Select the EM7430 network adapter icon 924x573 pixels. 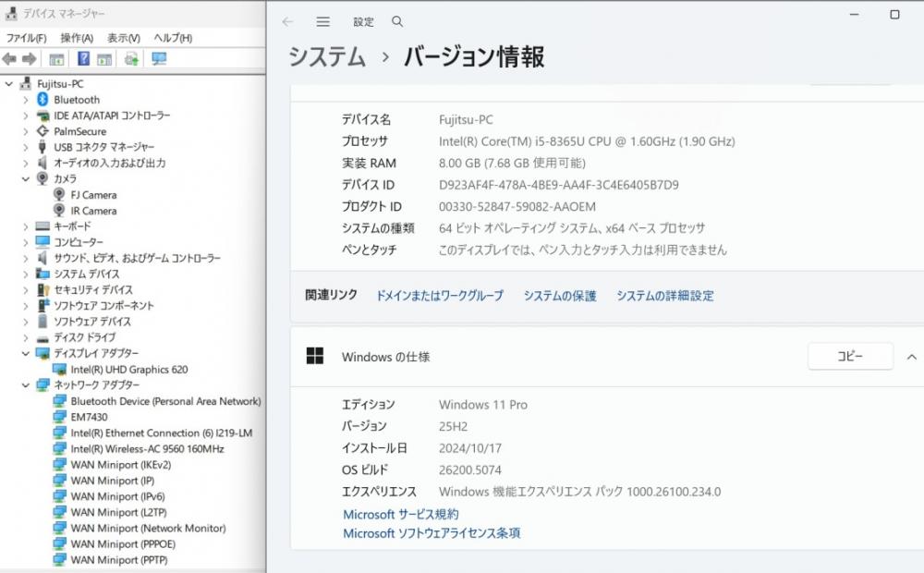point(59,417)
